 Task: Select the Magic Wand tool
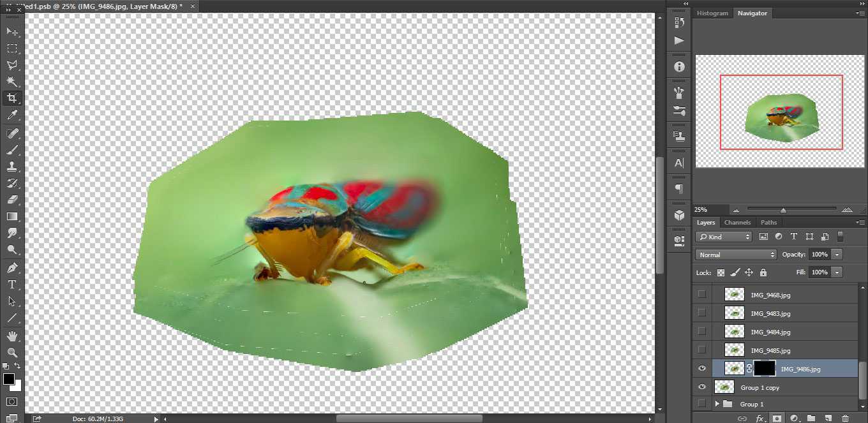click(11, 82)
